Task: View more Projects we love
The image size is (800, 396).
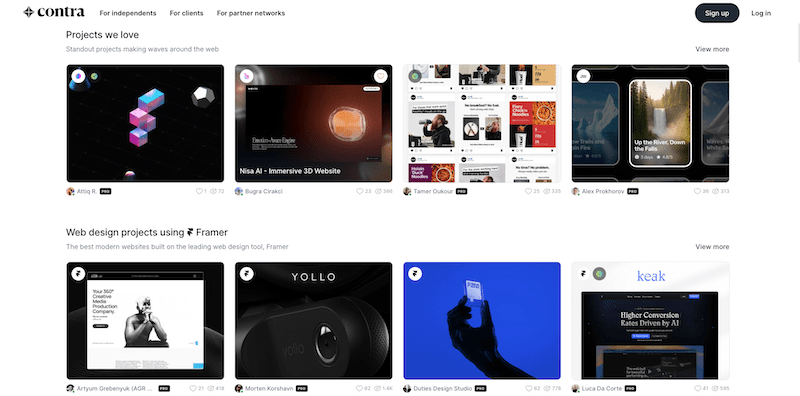Action: [x=712, y=49]
